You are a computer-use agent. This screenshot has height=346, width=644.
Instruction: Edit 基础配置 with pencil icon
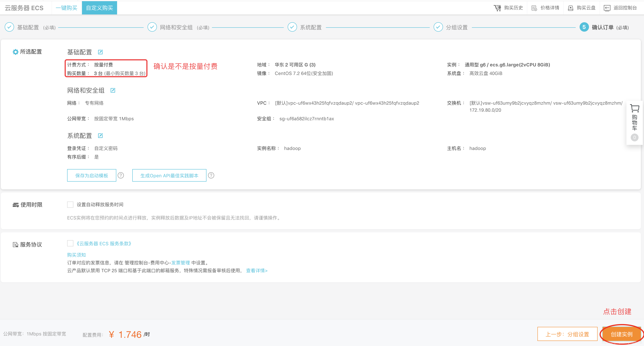click(x=100, y=52)
